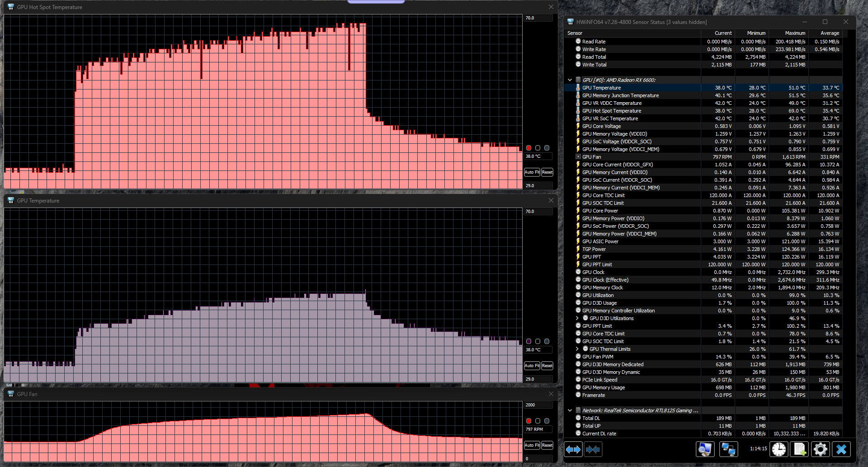The height and width of the screenshot is (467, 868).
Task: Shrink sensor columns with the inward arrows icon
Action: [x=593, y=449]
